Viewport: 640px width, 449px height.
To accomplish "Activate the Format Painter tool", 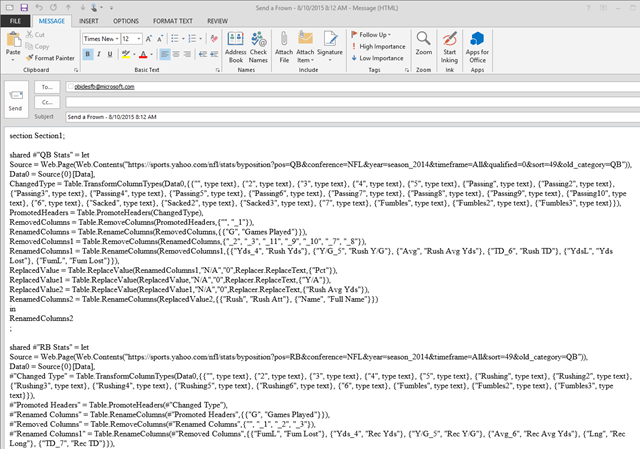I will [x=50, y=58].
